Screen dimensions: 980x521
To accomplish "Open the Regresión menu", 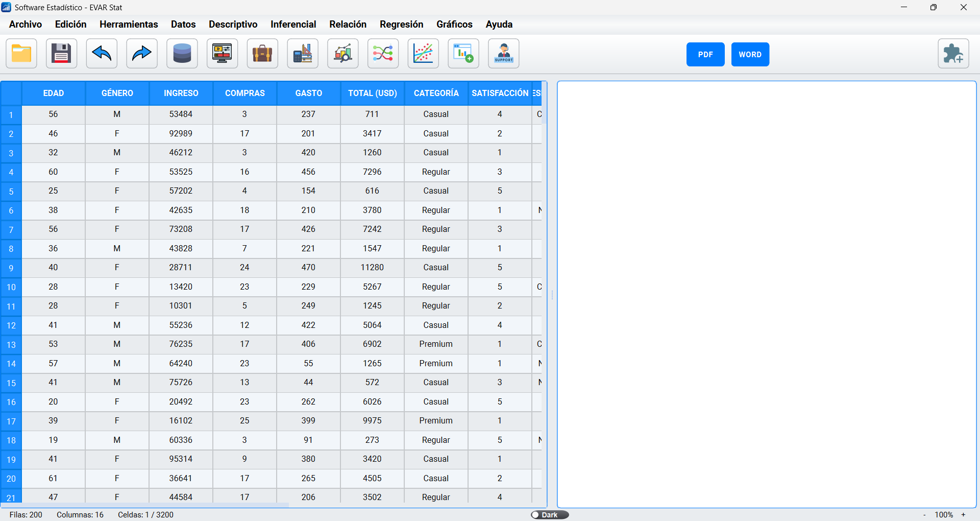I will 401,25.
